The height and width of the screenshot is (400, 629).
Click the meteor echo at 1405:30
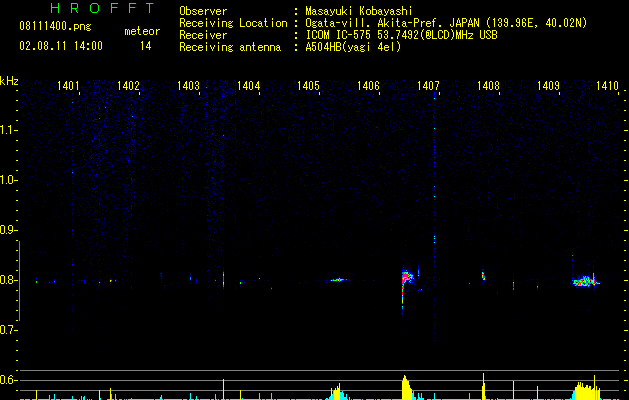point(339,280)
